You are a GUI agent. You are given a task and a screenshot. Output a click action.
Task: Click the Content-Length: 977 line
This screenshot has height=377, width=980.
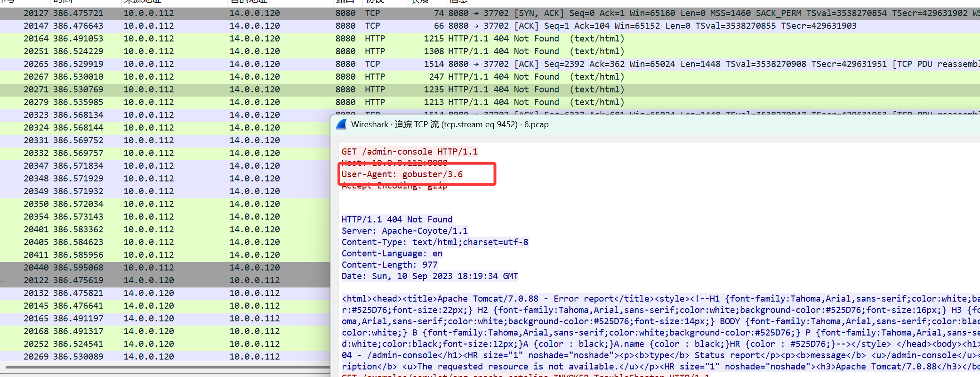[x=389, y=265]
